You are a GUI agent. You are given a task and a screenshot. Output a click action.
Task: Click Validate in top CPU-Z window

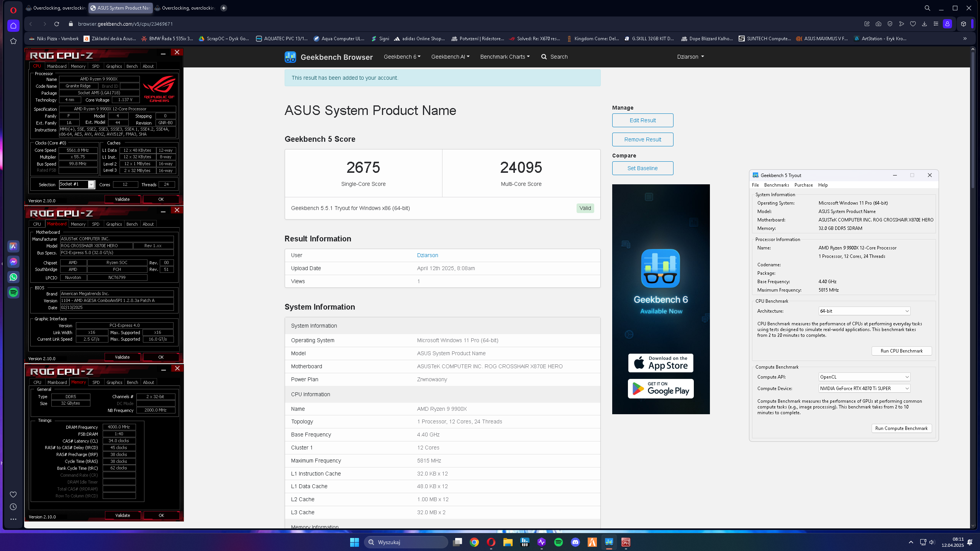coord(122,199)
